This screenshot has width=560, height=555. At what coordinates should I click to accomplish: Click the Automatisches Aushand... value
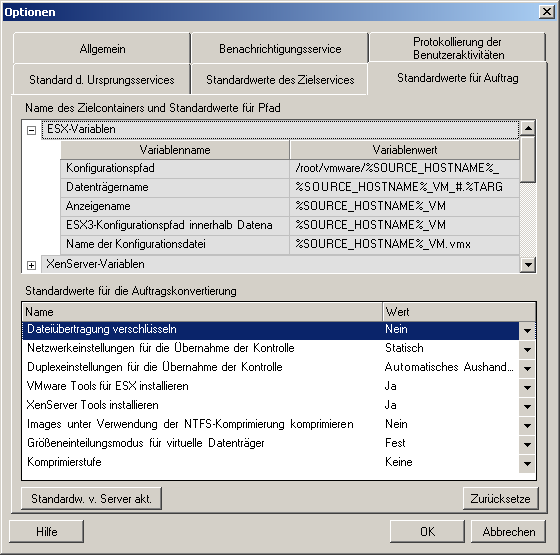(x=449, y=367)
